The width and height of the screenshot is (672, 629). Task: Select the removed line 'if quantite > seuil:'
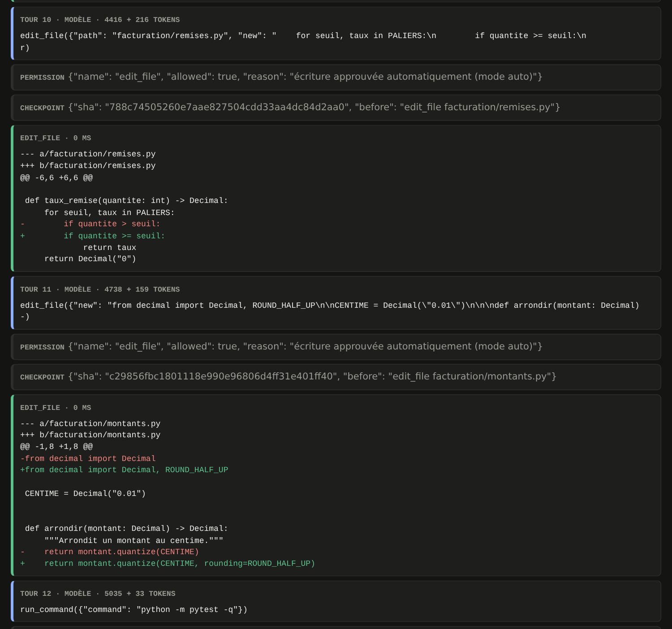pos(90,224)
